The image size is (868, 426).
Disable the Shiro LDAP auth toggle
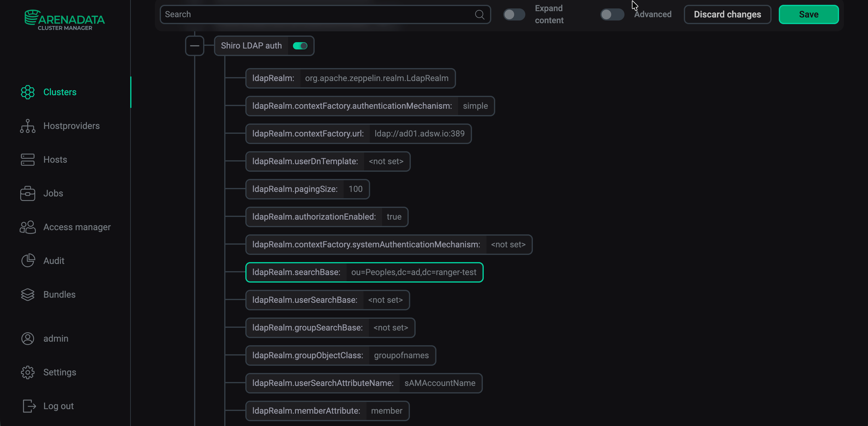tap(300, 46)
